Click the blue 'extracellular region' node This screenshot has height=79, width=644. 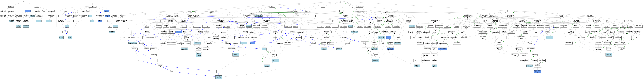click(106, 11)
